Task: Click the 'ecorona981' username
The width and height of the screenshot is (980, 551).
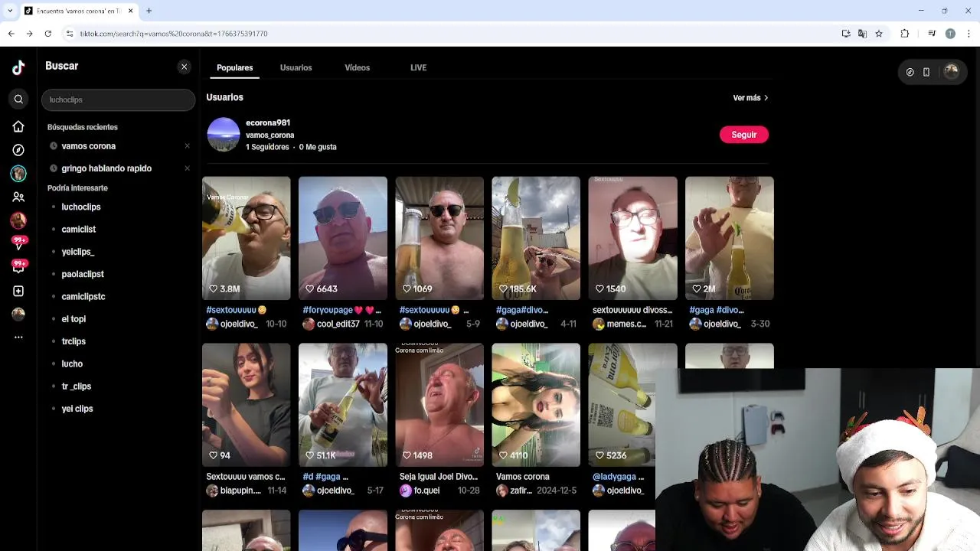Action: (x=268, y=122)
